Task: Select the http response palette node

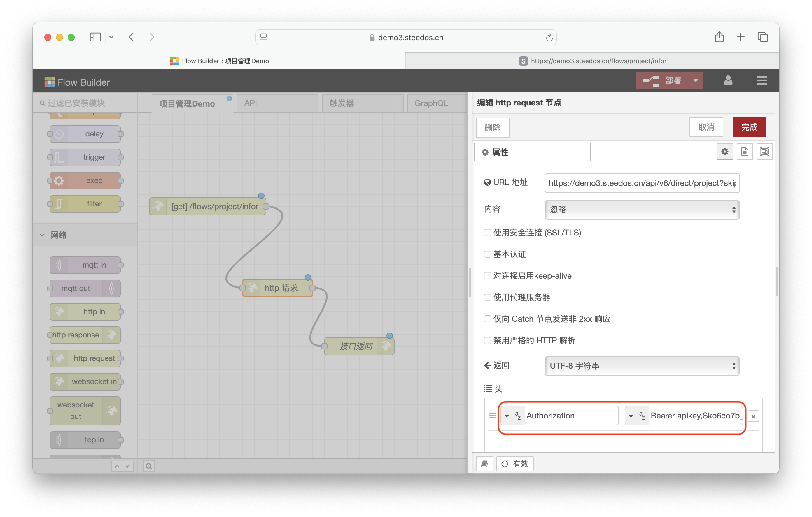Action: [85, 335]
